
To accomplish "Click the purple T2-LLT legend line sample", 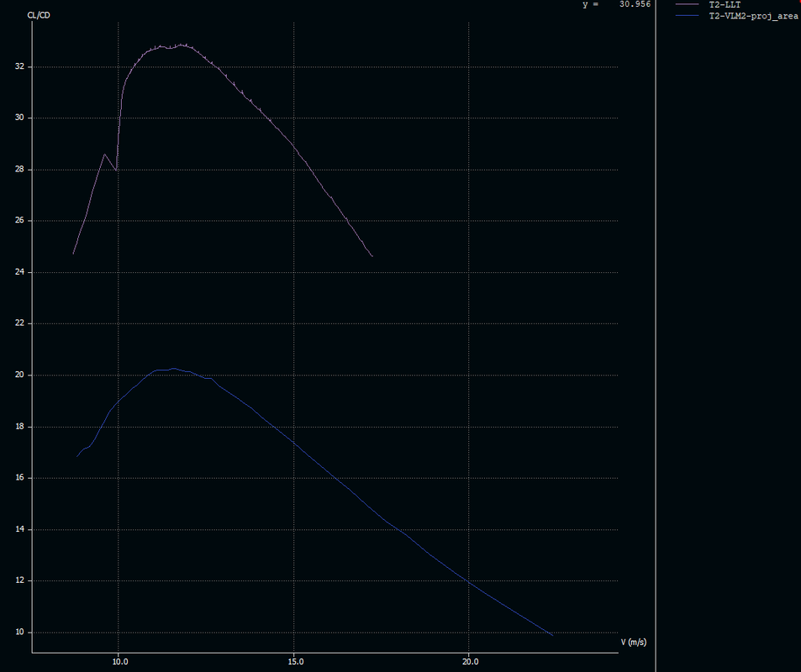I will click(x=687, y=4).
